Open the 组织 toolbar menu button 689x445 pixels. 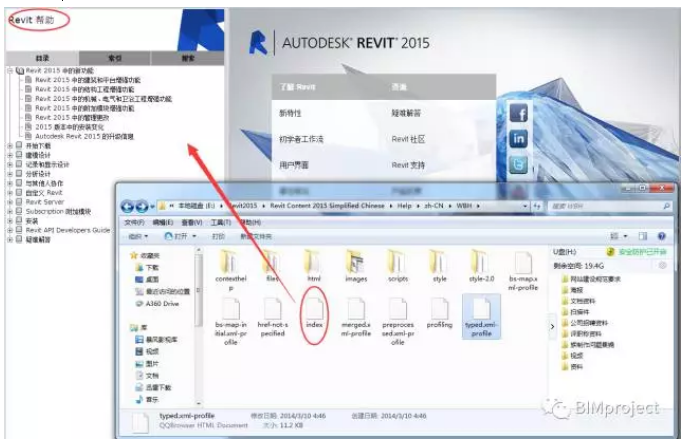(138, 236)
